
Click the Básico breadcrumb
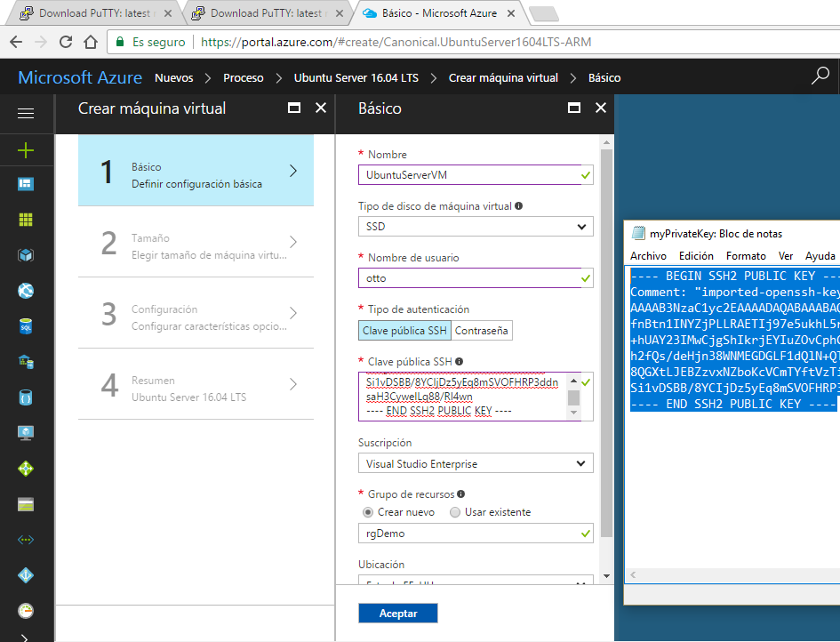tap(604, 77)
